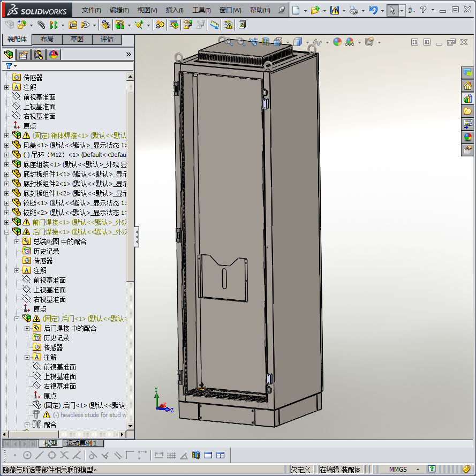Click the feature tree vertical scrollbar thumb
Screen dimensions: 476x476
click(130, 187)
